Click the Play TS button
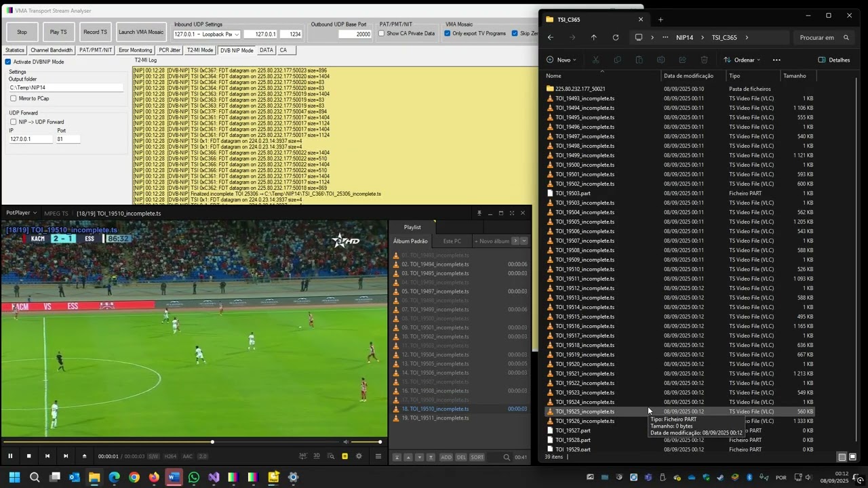868x488 pixels. click(x=59, y=32)
